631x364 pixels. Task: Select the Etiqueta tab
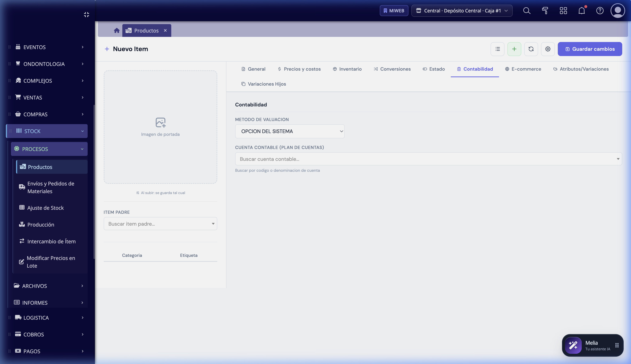pyautogui.click(x=189, y=255)
